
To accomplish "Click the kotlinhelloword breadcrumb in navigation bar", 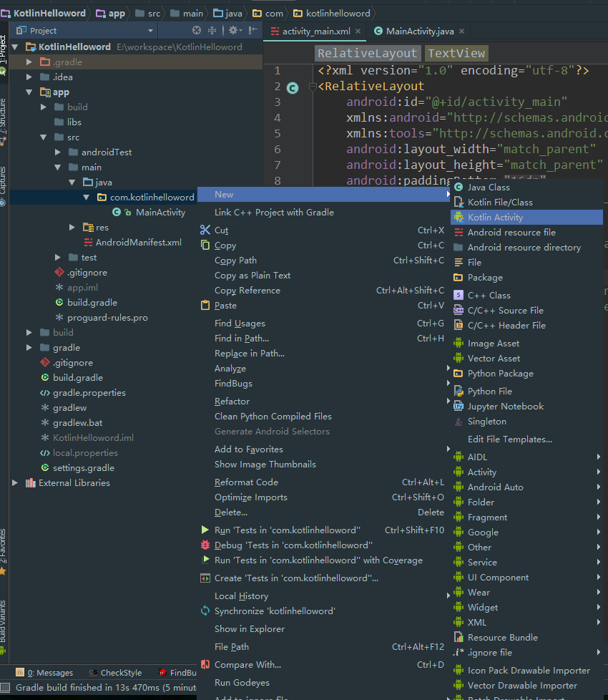I will tap(333, 14).
